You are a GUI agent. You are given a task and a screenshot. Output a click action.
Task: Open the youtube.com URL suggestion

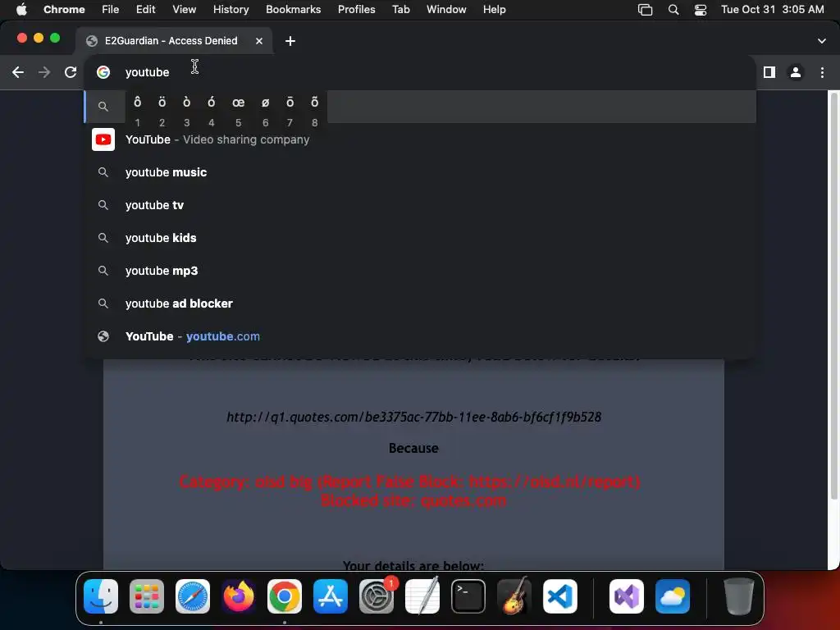coord(420,336)
